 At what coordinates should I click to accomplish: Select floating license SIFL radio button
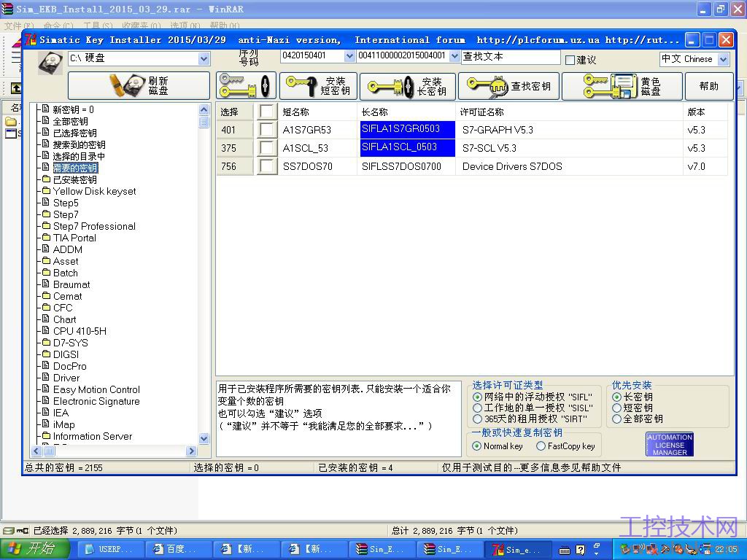coord(477,397)
